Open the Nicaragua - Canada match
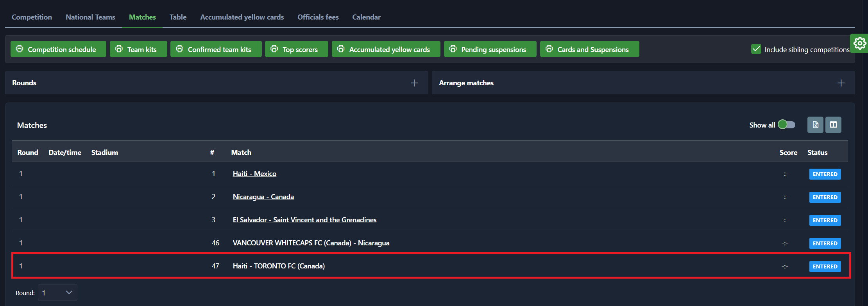 pyautogui.click(x=263, y=197)
